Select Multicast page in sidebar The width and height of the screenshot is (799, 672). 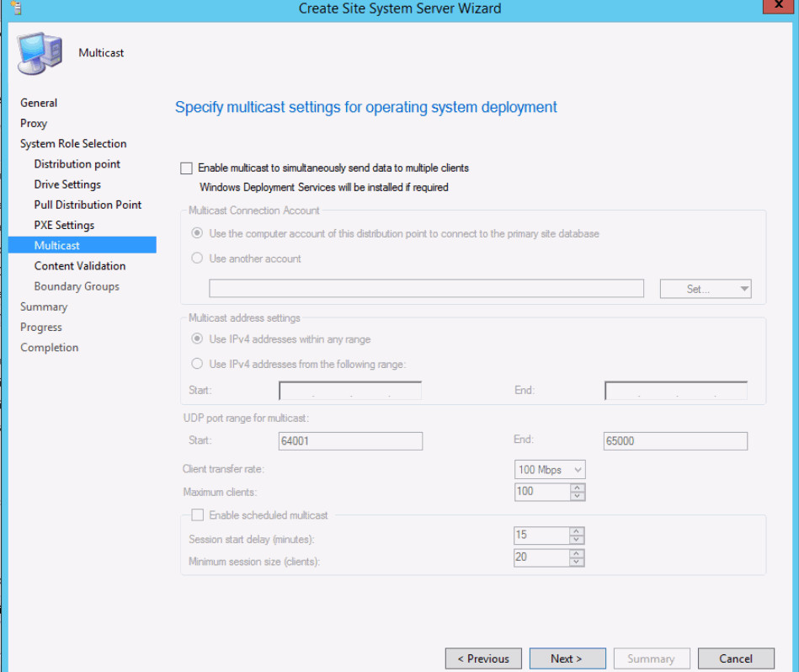[83, 245]
